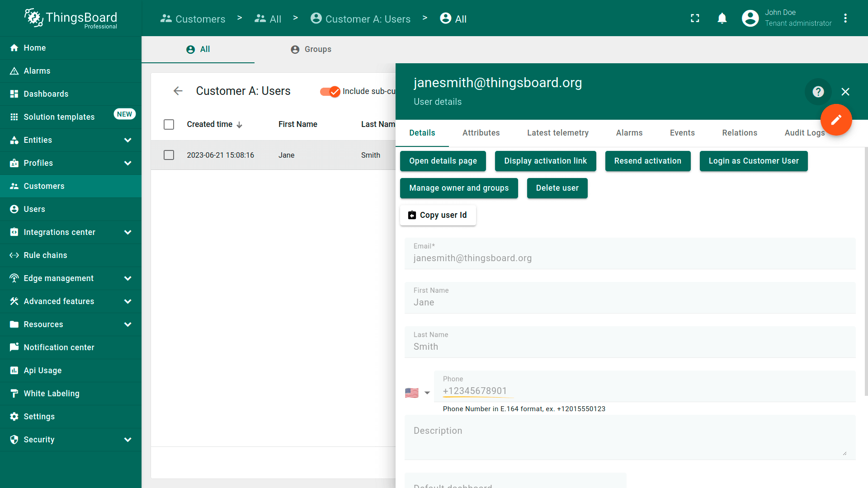Click the vertical scrollbar of details panel
The width and height of the screenshot is (868, 488).
[x=866, y=271]
